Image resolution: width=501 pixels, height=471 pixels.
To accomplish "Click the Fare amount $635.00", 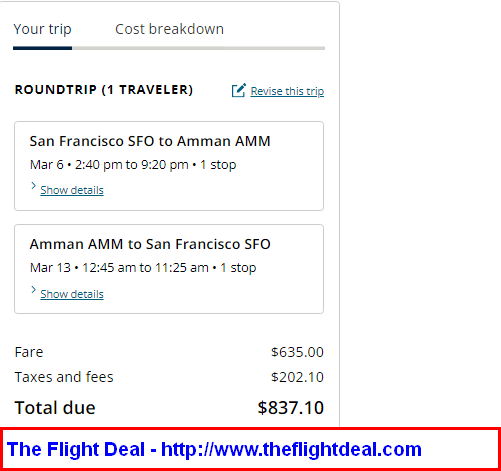I will click(x=297, y=352).
